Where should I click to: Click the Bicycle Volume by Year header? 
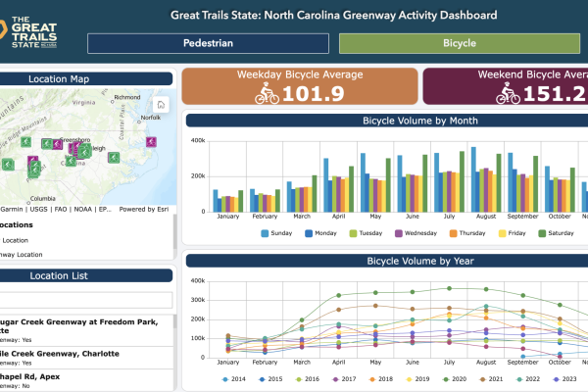(387, 261)
